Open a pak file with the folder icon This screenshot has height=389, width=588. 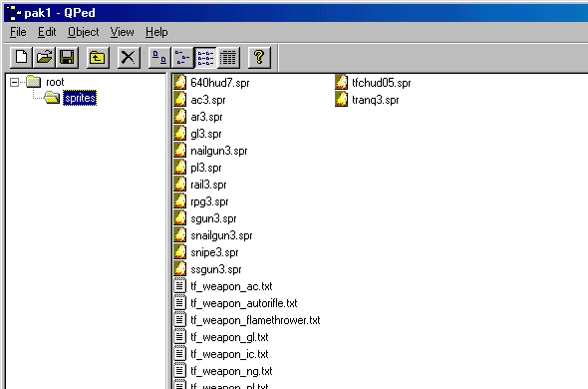click(44, 58)
